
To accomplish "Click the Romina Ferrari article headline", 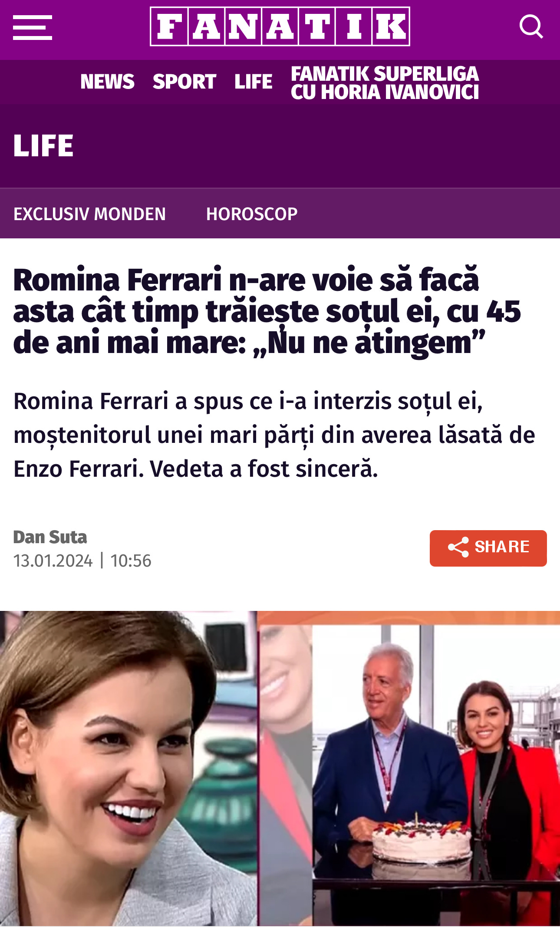I will [x=267, y=311].
